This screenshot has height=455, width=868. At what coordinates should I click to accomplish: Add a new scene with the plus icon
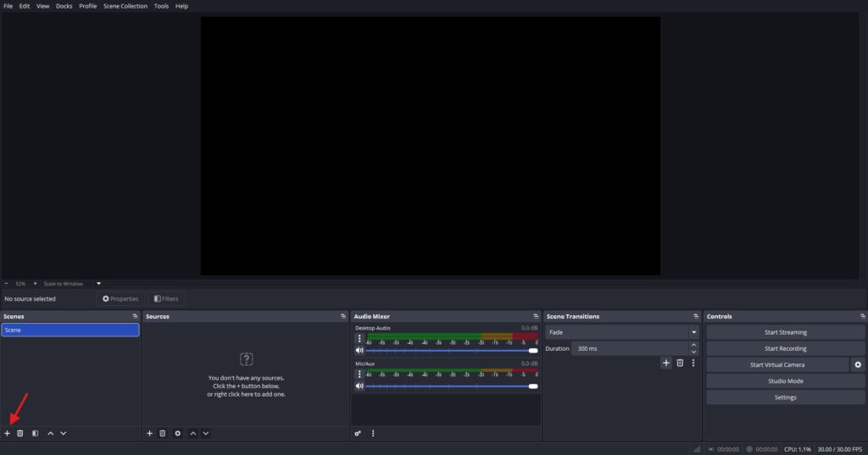[x=8, y=433]
